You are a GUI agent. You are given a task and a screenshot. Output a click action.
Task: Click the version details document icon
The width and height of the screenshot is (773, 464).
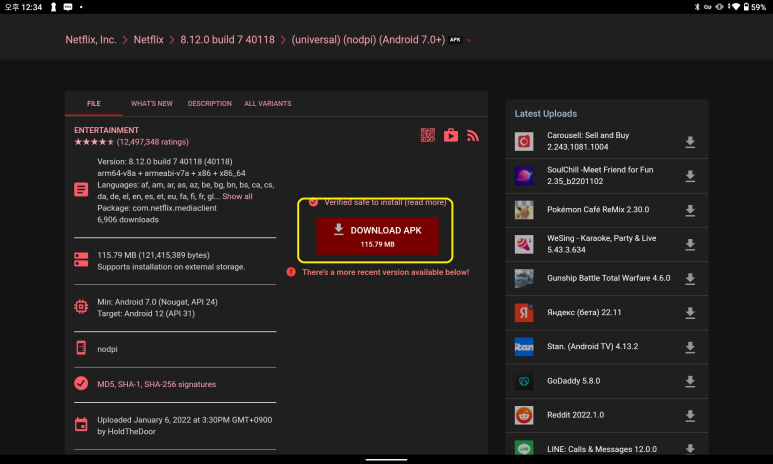tap(81, 189)
